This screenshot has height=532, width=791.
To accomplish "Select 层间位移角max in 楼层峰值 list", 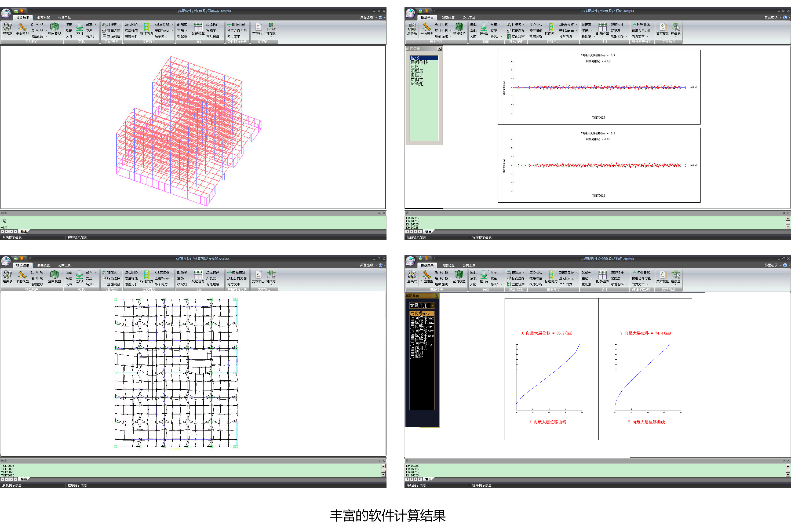I will pos(422,322).
